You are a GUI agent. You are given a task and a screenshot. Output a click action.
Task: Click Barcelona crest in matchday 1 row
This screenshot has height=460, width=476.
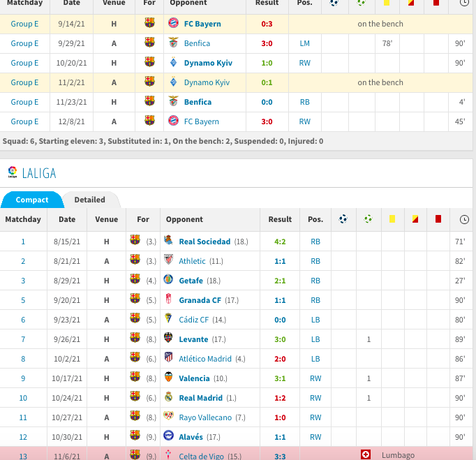coord(135,240)
